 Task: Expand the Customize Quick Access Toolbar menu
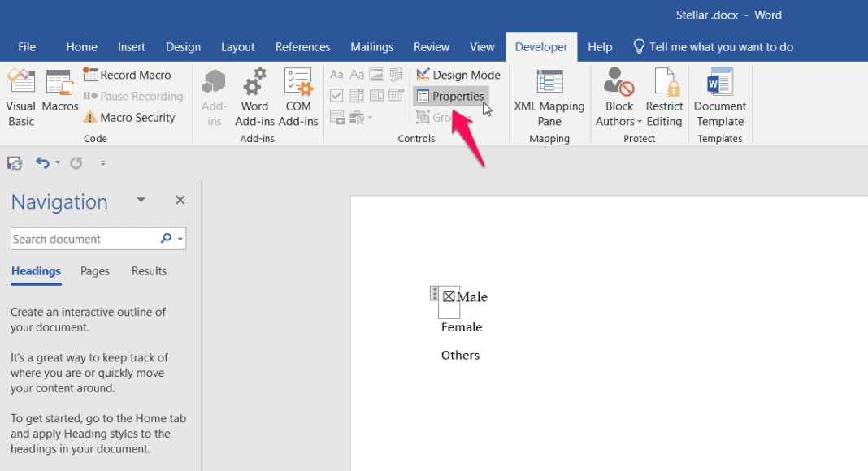coord(102,162)
